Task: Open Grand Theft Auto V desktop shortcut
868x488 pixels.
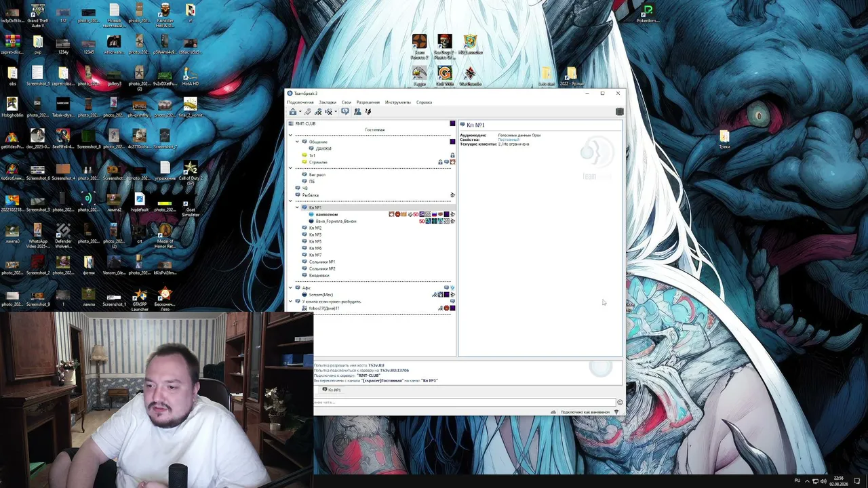Action: click(x=37, y=14)
